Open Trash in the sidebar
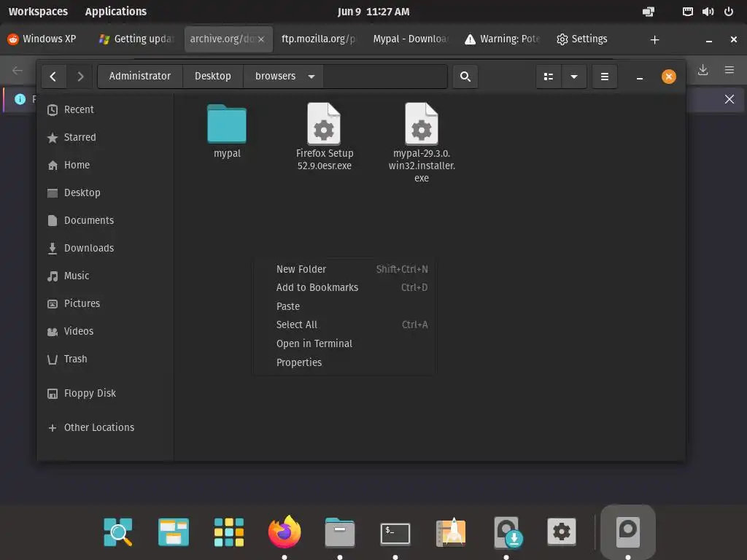This screenshot has width=747, height=560. pos(105,359)
